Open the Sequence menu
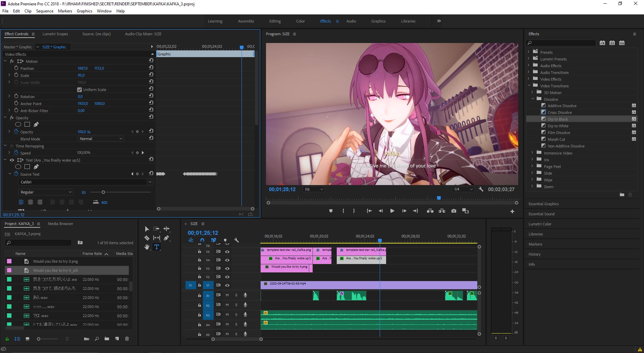 click(45, 11)
